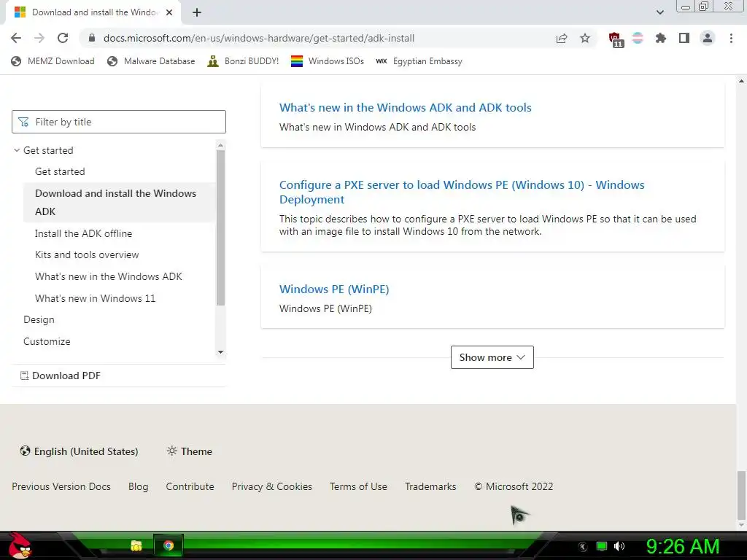Open the Design section in the tree
Image resolution: width=747 pixels, height=560 pixels.
39,319
